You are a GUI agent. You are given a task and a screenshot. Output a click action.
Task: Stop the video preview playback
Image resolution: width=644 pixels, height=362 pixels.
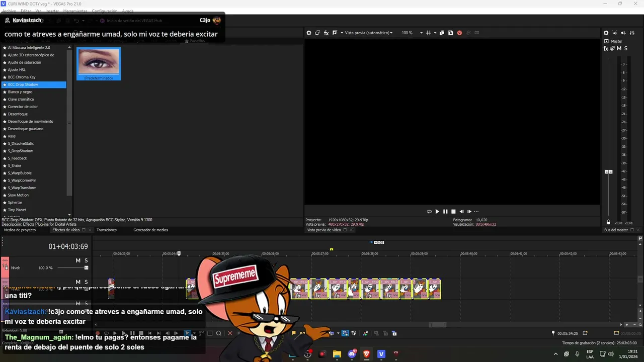(x=453, y=212)
